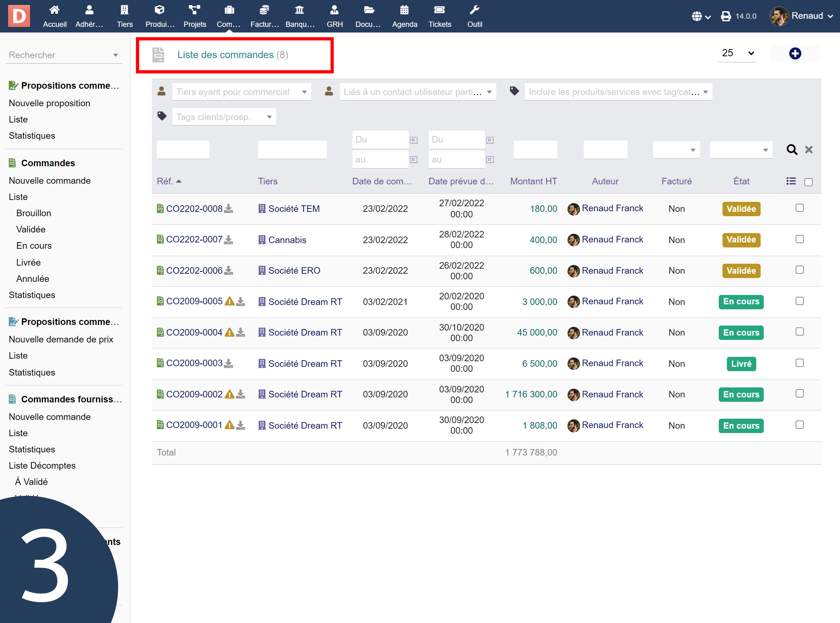Screen dimensions: 840x623
Task: Click the plus icon to add new order
Action: pos(795,53)
